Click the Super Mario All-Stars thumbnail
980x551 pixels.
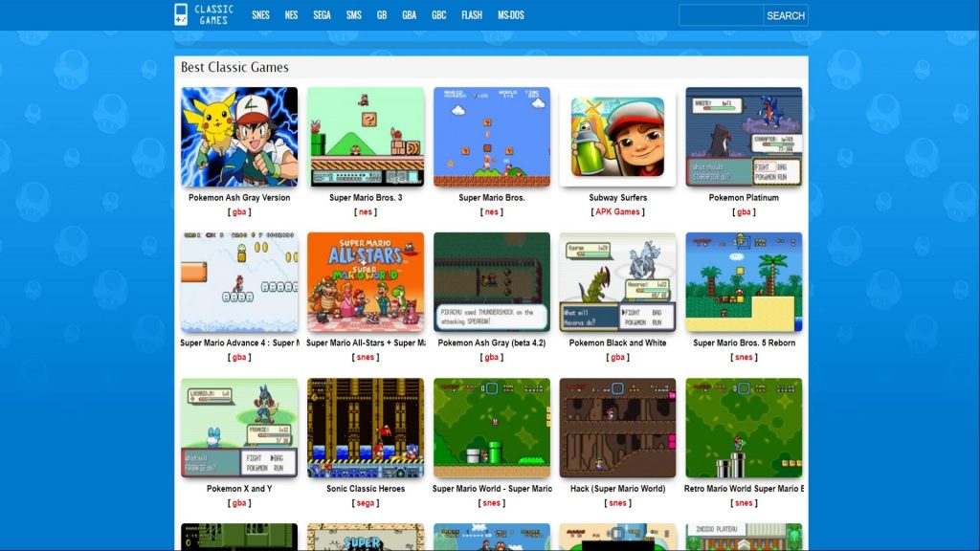coord(365,282)
